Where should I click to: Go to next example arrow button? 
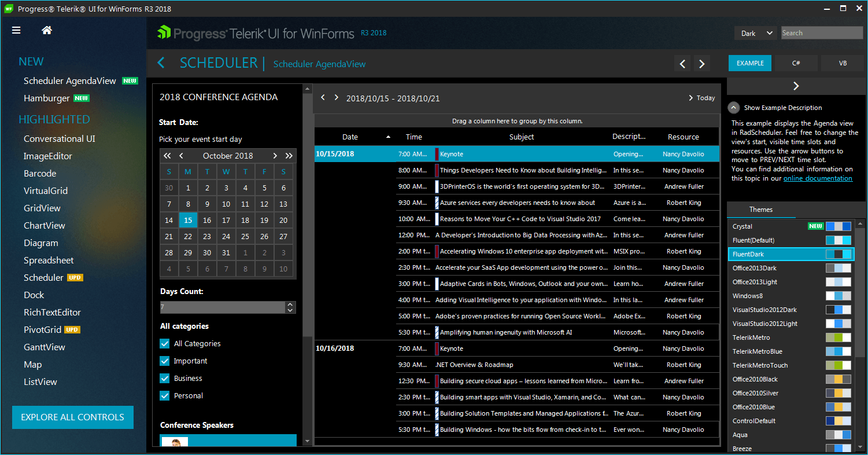[702, 64]
